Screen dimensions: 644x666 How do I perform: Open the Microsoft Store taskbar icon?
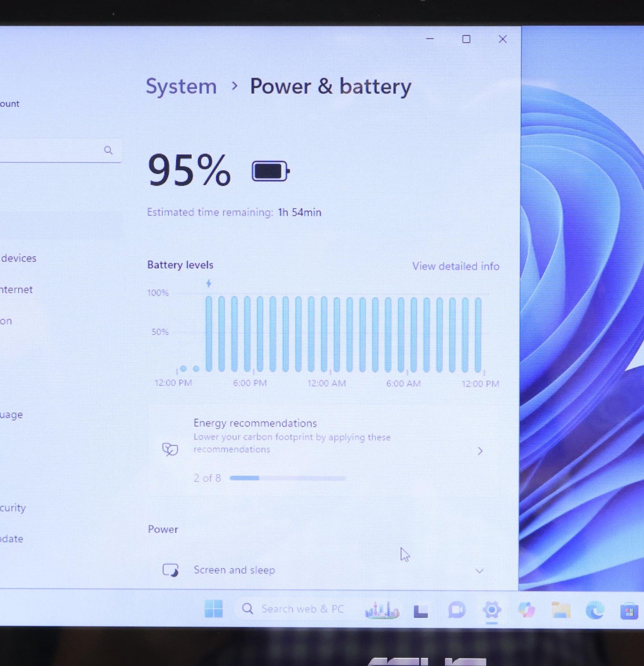pos(629,611)
